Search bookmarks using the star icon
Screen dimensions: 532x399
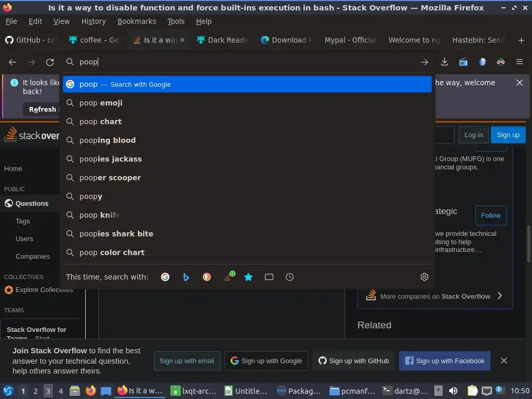coord(248,277)
